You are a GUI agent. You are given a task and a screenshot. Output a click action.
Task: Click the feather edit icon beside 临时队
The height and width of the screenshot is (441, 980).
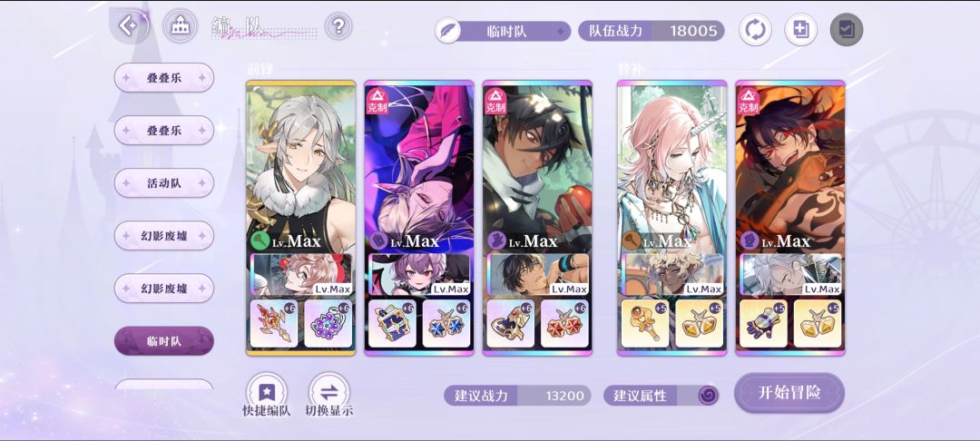(x=447, y=31)
